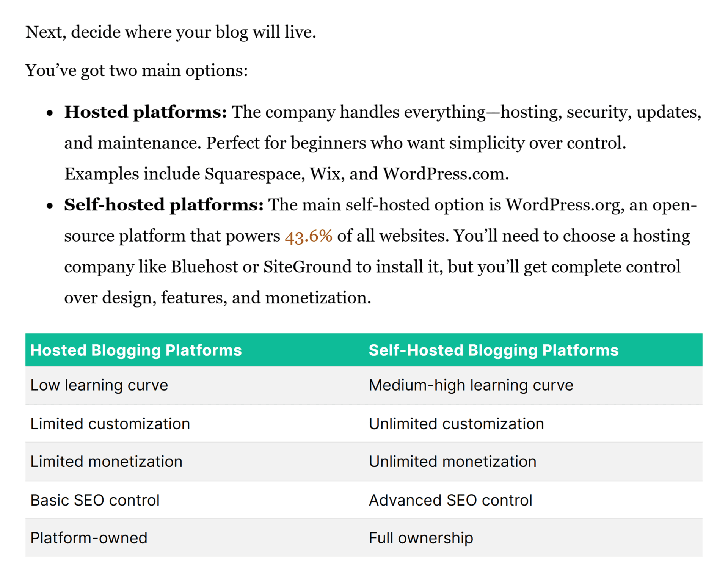
Task: Select the "Medium-high learning curve" cell
Action: [471, 385]
